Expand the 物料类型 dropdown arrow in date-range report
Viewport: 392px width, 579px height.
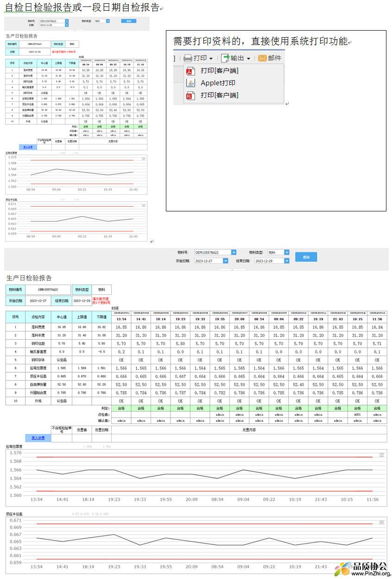287,253
